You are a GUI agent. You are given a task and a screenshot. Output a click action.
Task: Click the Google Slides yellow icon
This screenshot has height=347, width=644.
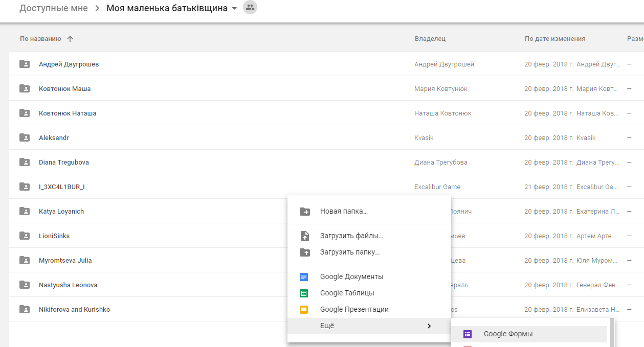(x=304, y=310)
